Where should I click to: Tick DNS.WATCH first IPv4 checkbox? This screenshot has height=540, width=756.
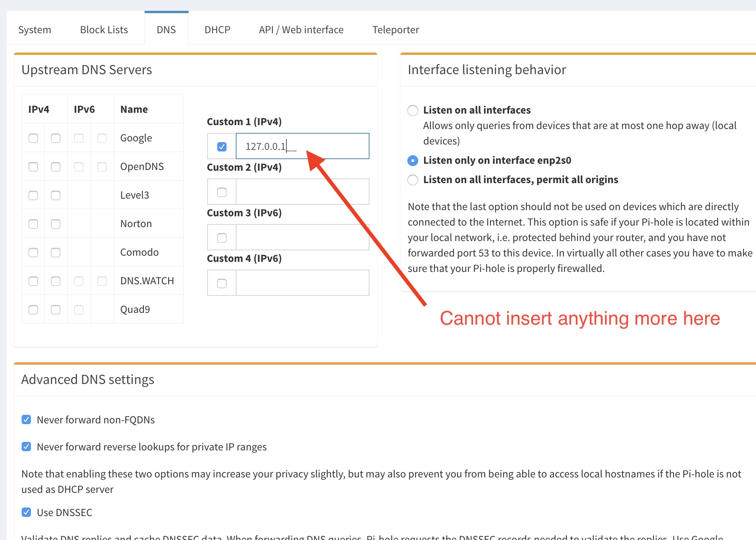click(33, 281)
